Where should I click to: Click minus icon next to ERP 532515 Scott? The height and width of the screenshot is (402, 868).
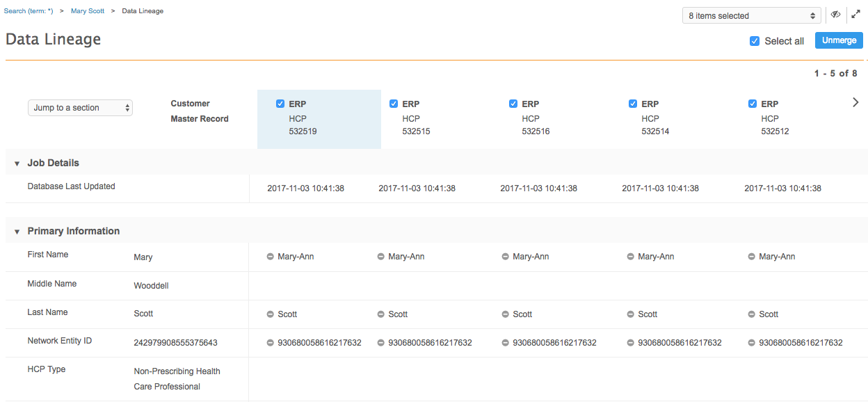381,314
